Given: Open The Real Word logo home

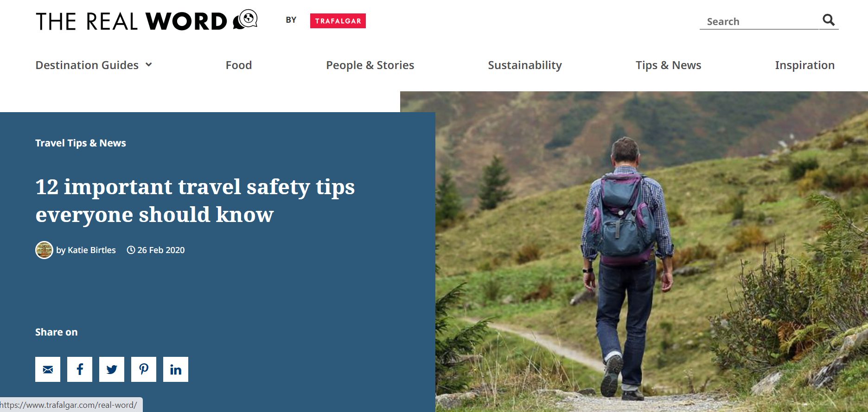Looking at the screenshot, I should pos(147,20).
